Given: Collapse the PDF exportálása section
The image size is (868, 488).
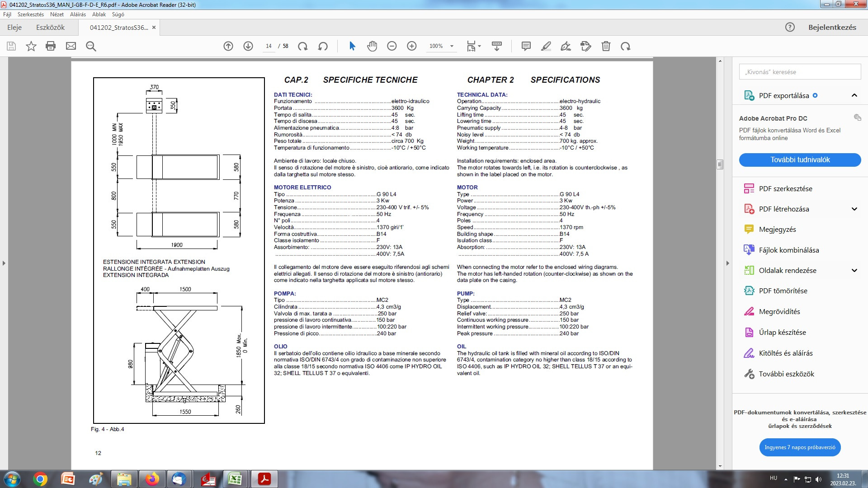Looking at the screenshot, I should click(x=854, y=95).
